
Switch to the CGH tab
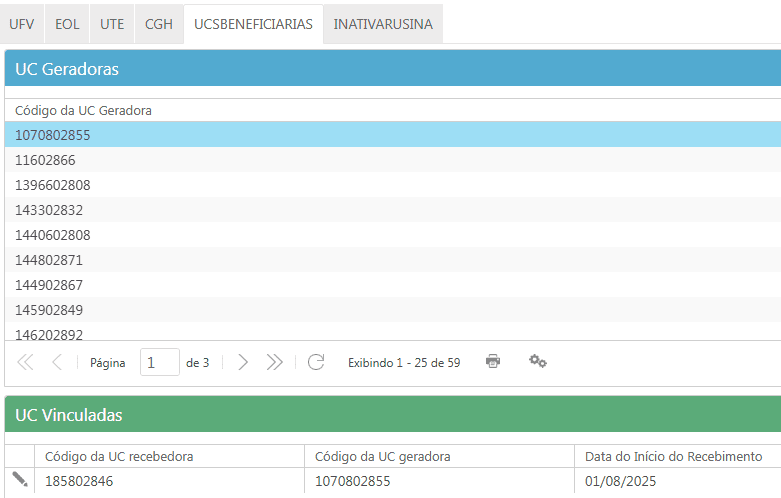[158, 24]
